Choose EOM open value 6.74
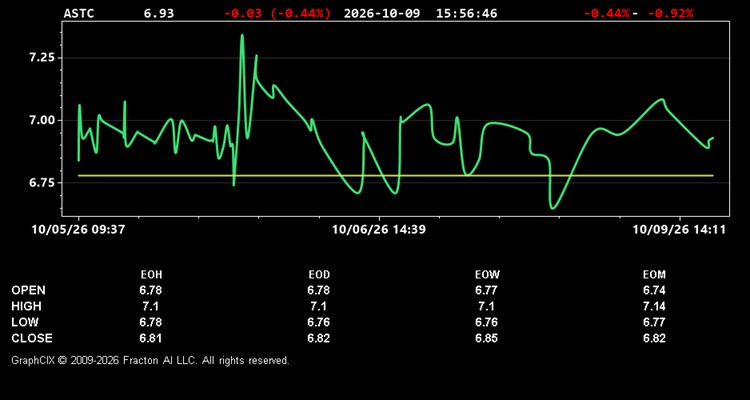Viewport: 750px width, 400px height. [x=654, y=290]
